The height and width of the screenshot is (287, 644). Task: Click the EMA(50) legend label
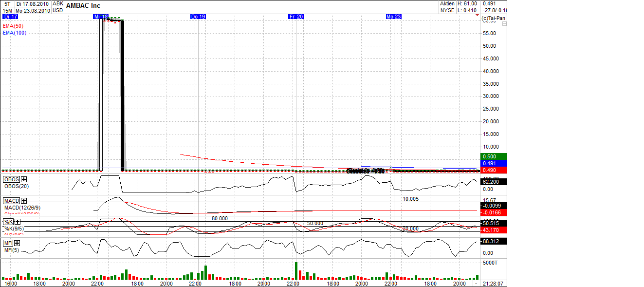point(13,26)
